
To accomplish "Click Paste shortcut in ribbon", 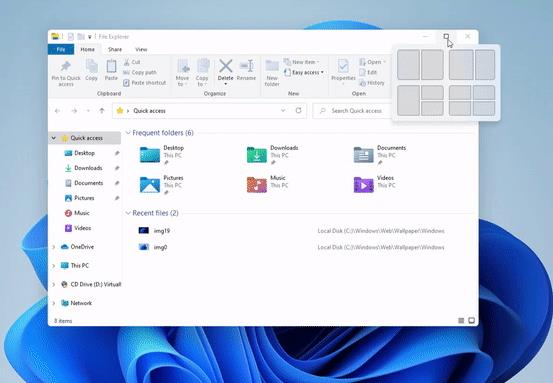I will [145, 83].
